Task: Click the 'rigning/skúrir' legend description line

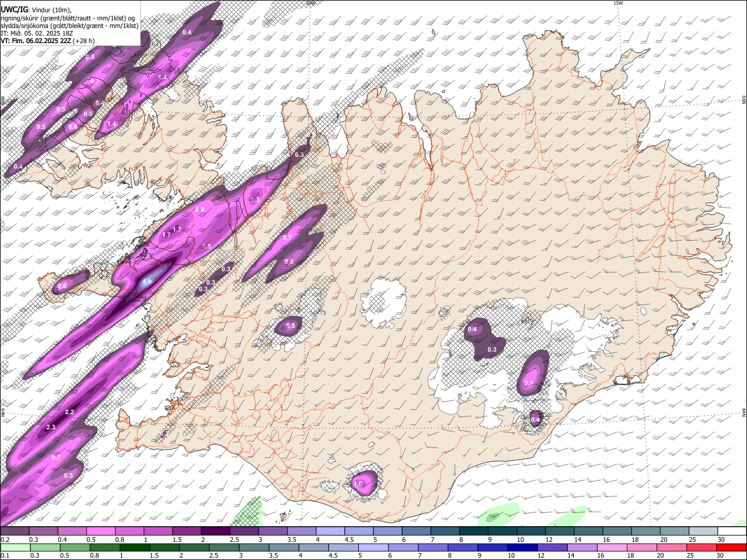Action: [67, 17]
